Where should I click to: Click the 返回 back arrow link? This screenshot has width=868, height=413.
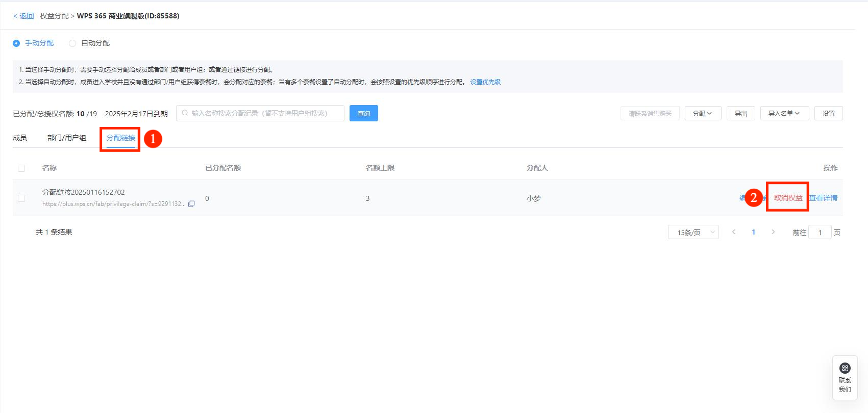tap(23, 16)
